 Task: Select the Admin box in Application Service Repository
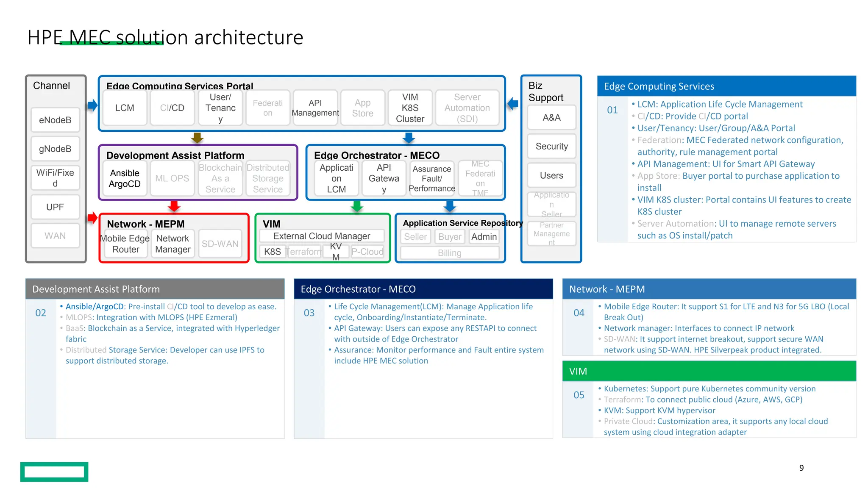click(484, 237)
